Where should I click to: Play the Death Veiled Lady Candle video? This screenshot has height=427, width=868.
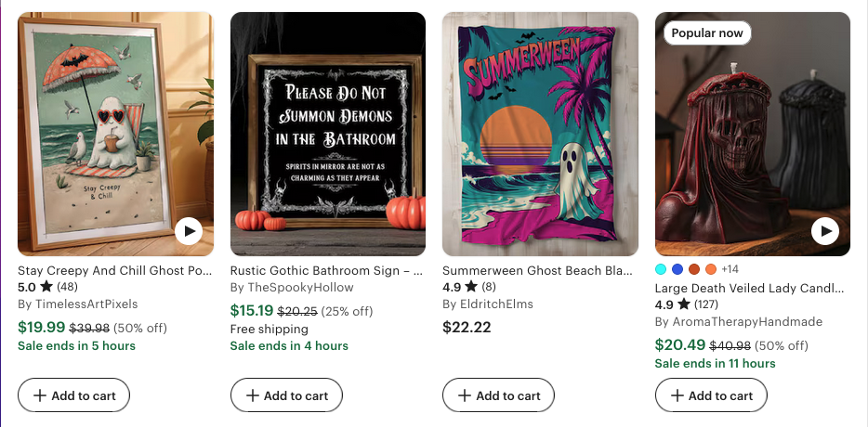tap(825, 230)
